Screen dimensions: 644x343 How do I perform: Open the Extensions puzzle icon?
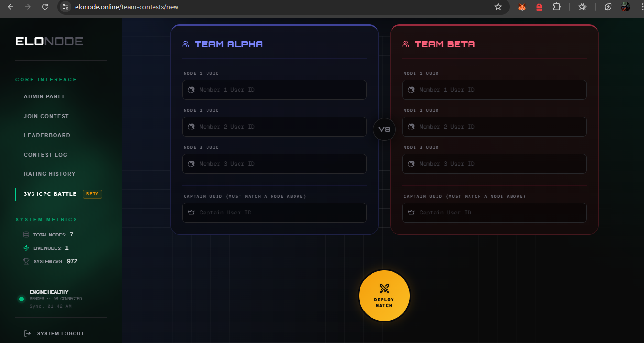[557, 7]
